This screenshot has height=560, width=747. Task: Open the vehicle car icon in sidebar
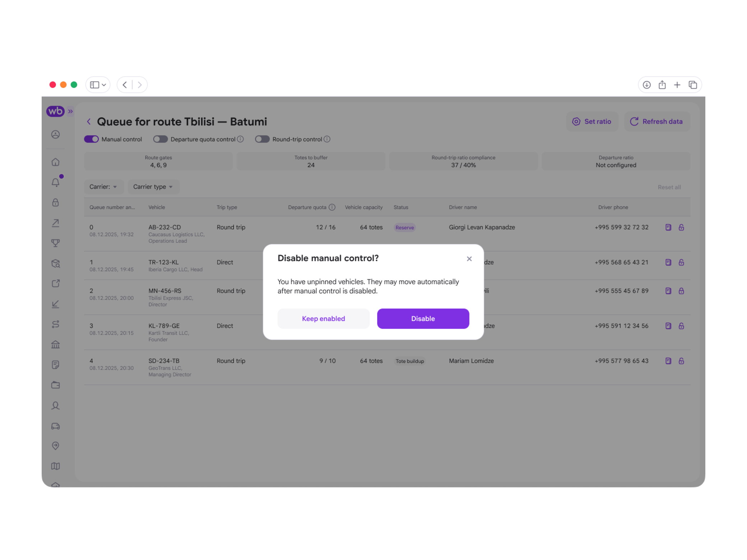(55, 426)
